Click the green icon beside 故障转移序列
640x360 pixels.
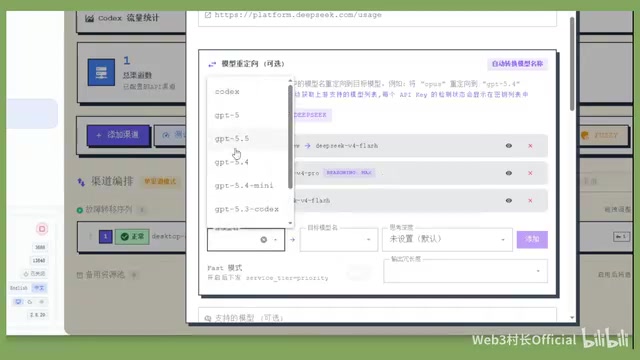[80, 210]
